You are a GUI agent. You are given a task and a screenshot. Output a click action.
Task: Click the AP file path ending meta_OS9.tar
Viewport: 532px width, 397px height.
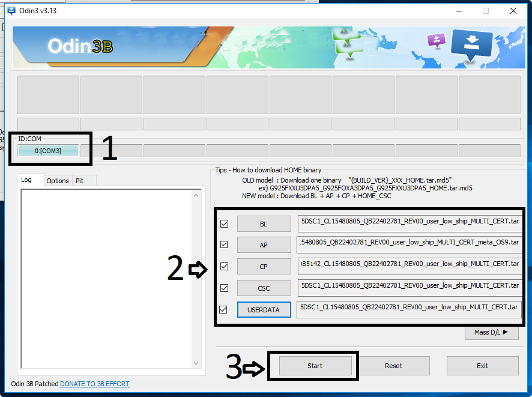[x=409, y=244]
